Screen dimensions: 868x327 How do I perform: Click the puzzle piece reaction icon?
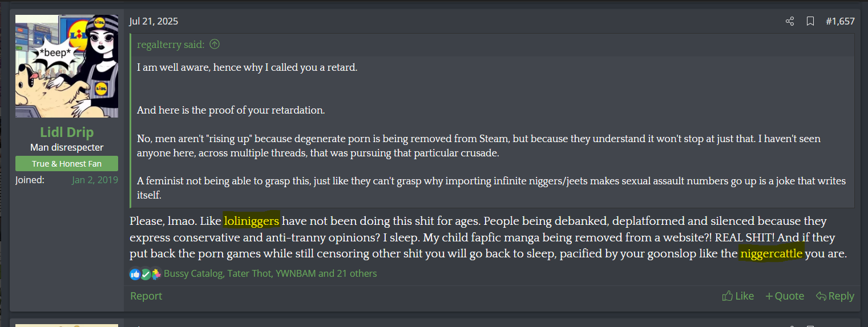155,274
